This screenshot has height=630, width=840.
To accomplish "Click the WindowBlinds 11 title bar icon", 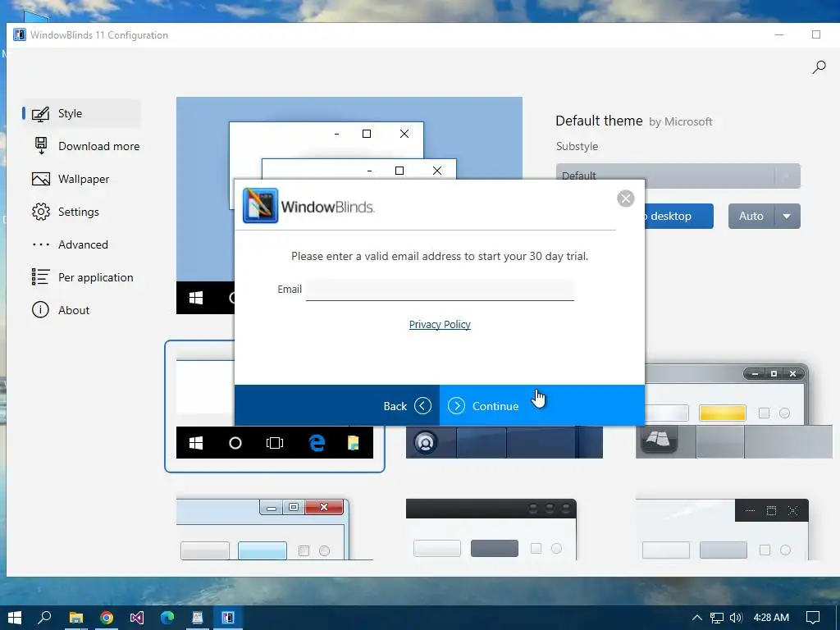I will tap(20, 34).
